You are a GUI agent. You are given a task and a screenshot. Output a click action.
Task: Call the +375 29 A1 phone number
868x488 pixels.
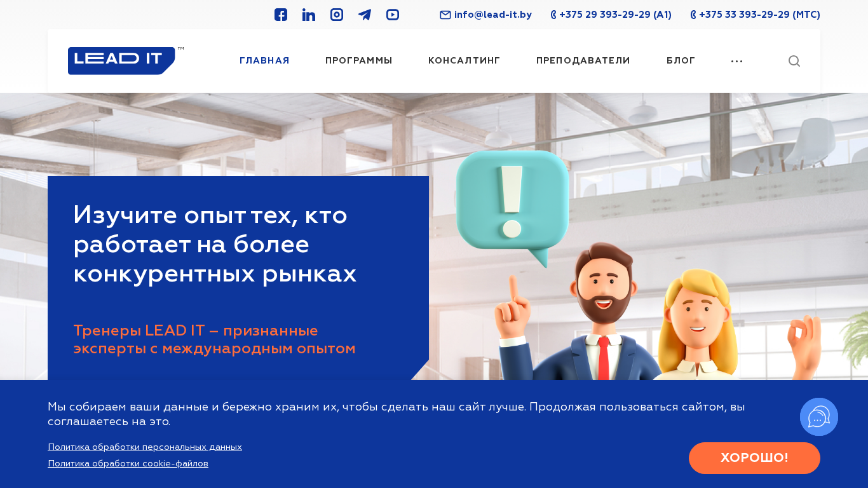[x=611, y=15]
